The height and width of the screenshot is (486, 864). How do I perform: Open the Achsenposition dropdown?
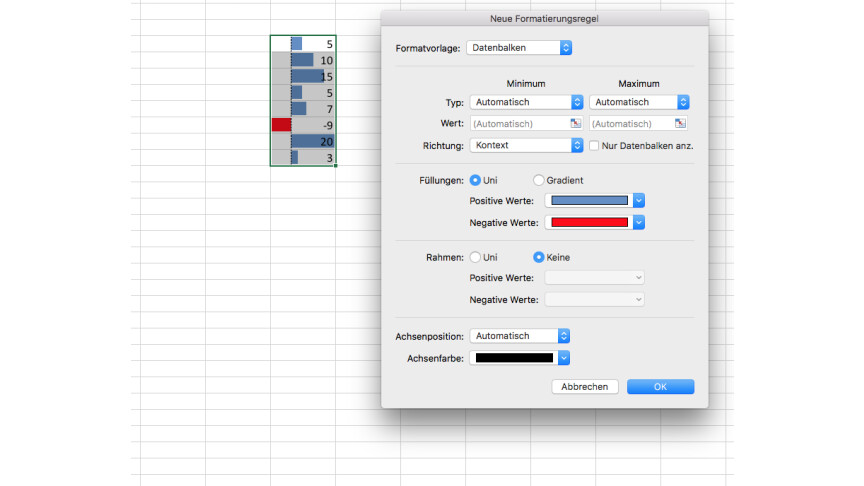pos(520,336)
